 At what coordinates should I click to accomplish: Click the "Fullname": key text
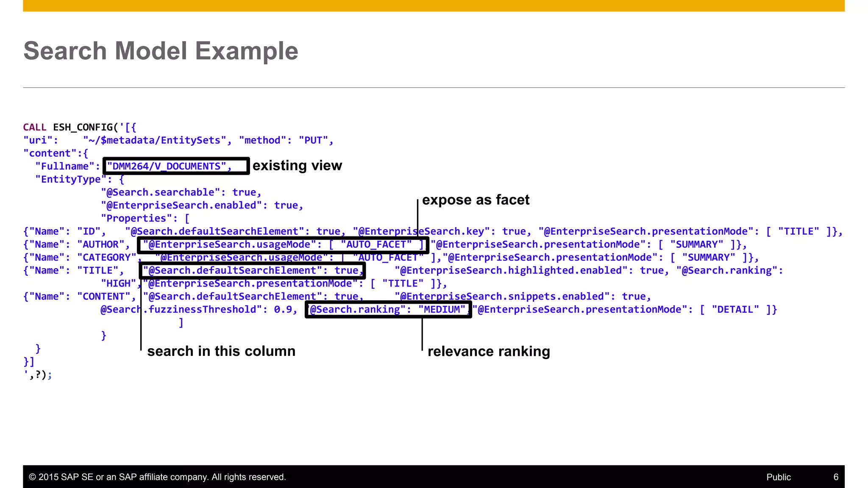68,166
